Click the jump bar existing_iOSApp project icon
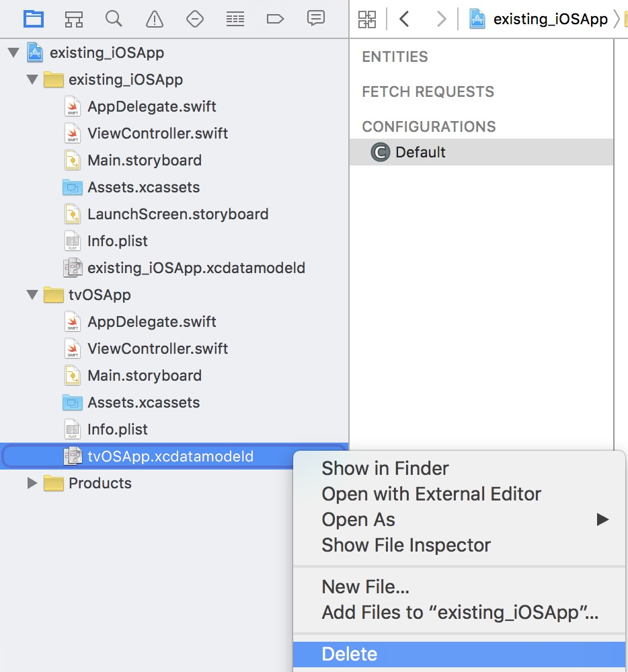 (x=477, y=20)
